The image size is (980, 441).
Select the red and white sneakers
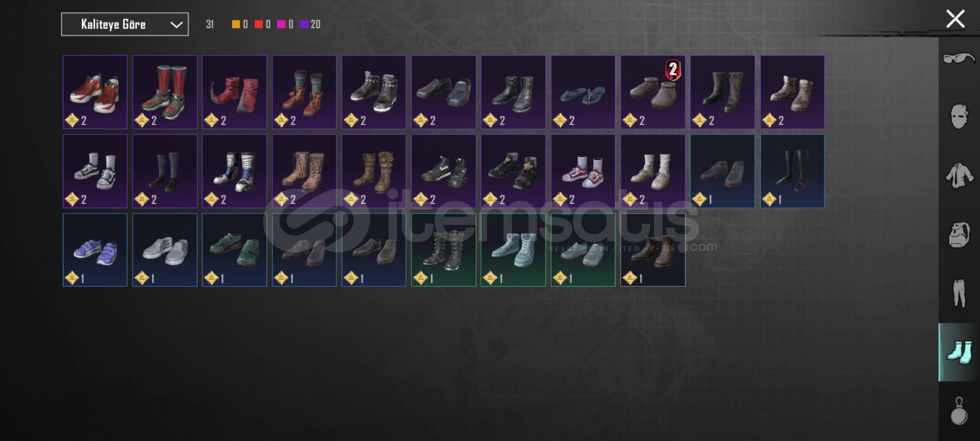point(95,92)
